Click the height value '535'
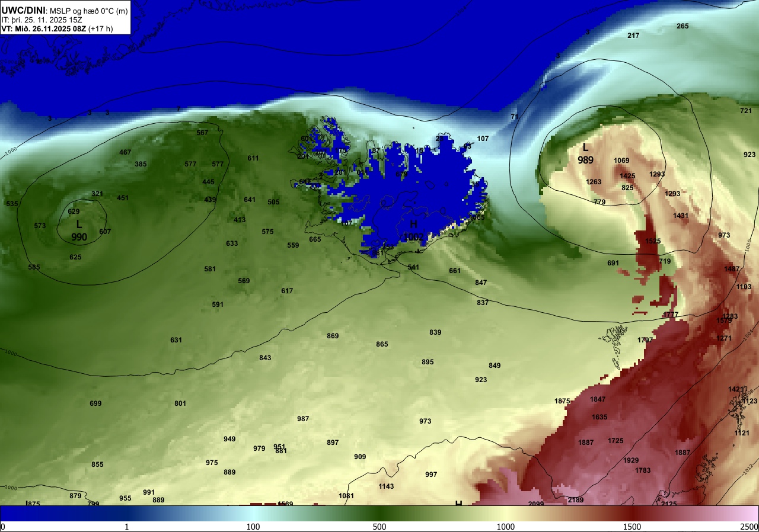The image size is (759, 532). click(12, 204)
